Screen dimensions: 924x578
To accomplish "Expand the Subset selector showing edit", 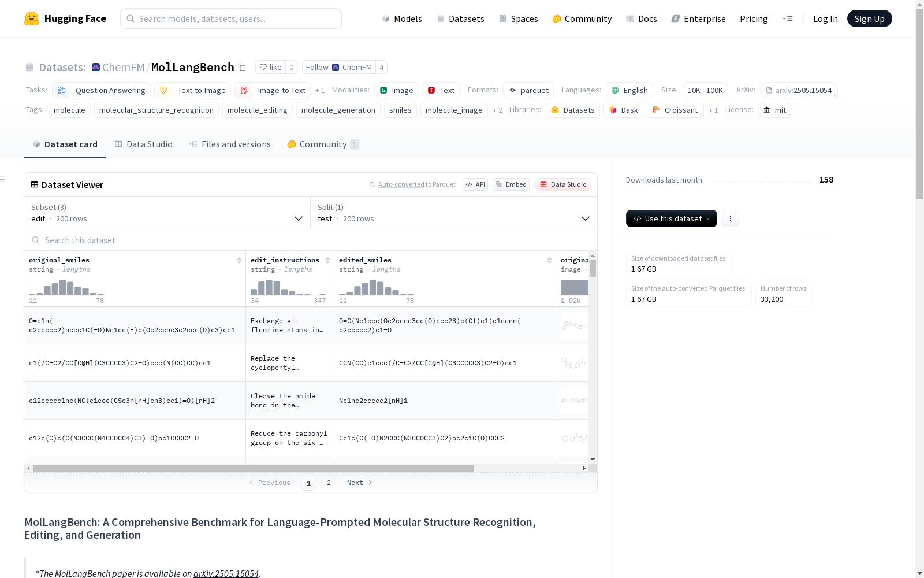I will pyautogui.click(x=167, y=213).
